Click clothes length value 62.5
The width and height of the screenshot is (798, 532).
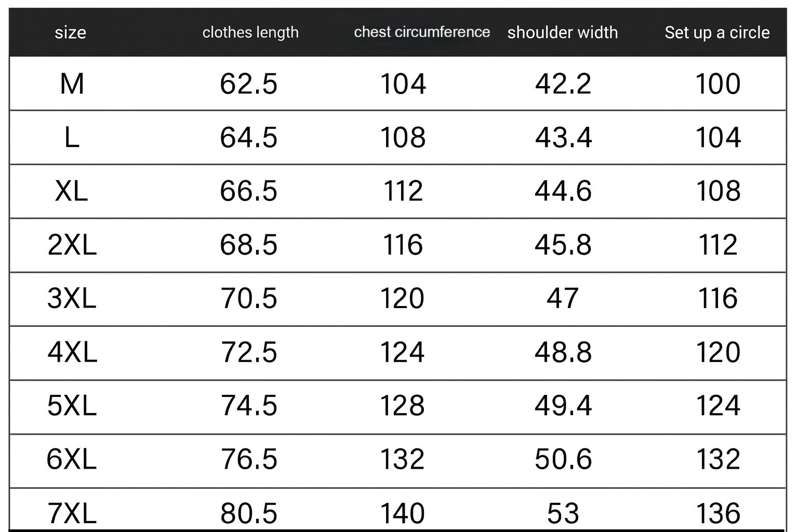pyautogui.click(x=248, y=84)
